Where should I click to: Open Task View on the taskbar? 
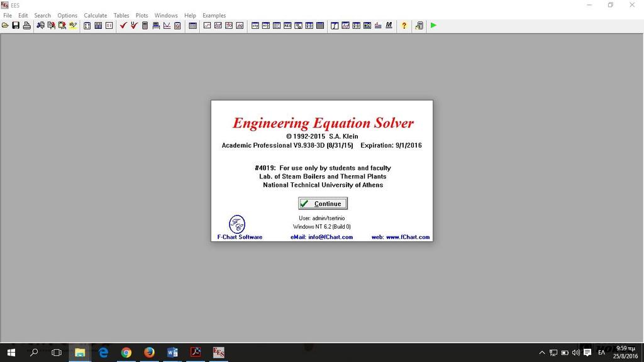[57, 352]
